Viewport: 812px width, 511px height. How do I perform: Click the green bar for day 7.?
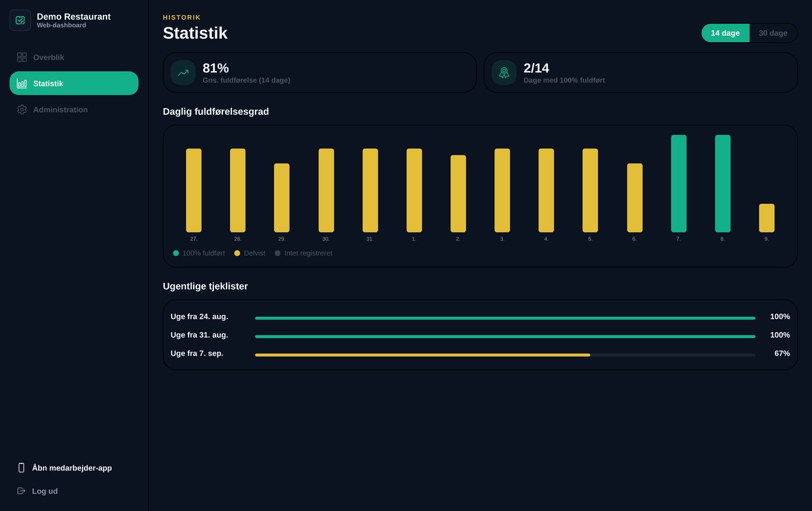(678, 184)
